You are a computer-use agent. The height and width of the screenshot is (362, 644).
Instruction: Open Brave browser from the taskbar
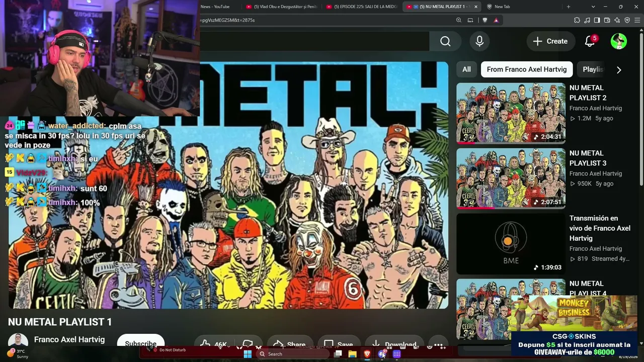pyautogui.click(x=367, y=354)
